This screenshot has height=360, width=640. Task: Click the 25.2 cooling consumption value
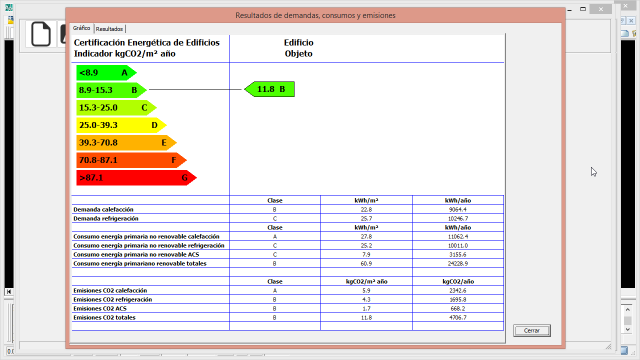[x=366, y=245]
